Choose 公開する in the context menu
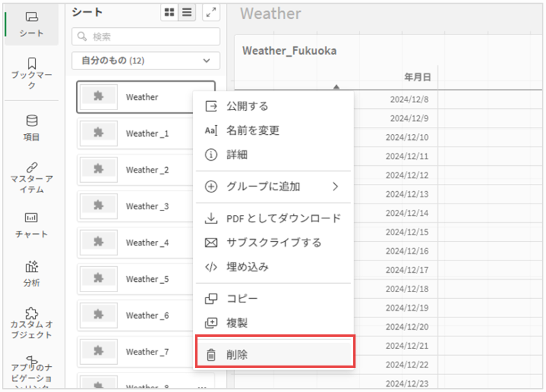The width and height of the screenshot is (546, 392). pyautogui.click(x=247, y=106)
